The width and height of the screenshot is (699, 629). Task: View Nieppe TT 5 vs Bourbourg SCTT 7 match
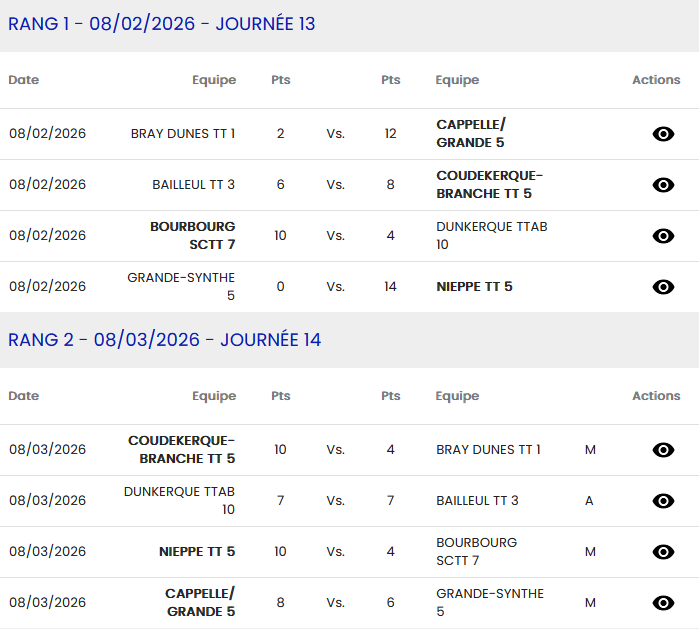click(x=662, y=552)
